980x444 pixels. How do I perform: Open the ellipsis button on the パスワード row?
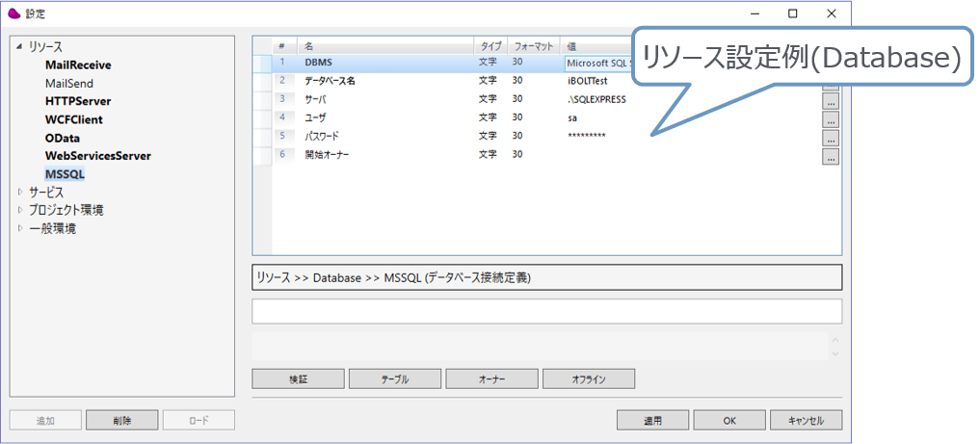831,138
